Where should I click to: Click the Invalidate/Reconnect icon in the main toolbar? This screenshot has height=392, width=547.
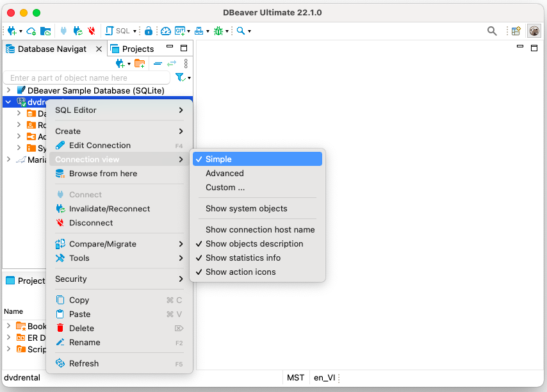tap(78, 31)
